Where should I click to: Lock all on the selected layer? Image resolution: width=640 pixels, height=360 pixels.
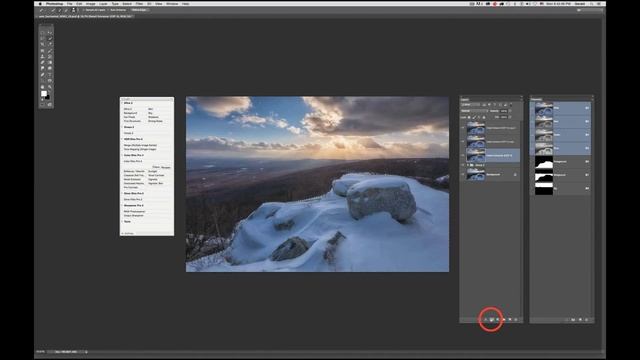484,118
